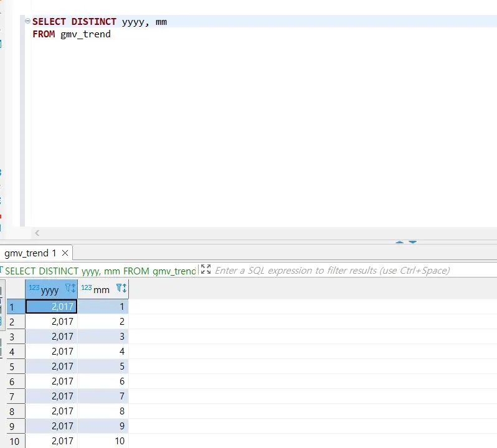Select mm cell with value 6
The image size is (497, 448).
pos(103,381)
